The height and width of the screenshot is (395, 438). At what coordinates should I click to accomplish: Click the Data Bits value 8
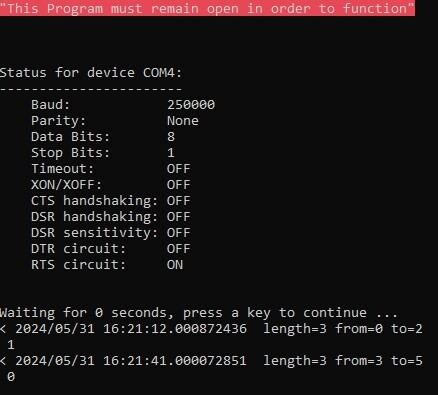(171, 137)
